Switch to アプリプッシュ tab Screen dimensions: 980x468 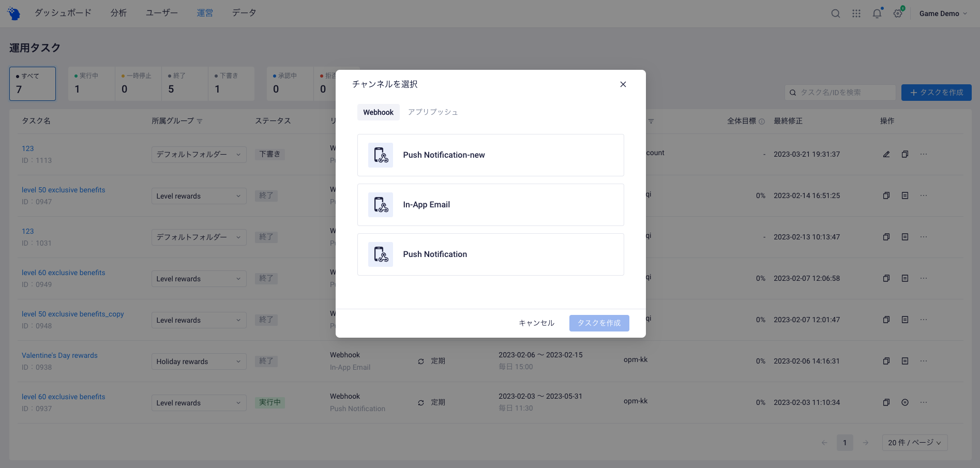tap(432, 112)
